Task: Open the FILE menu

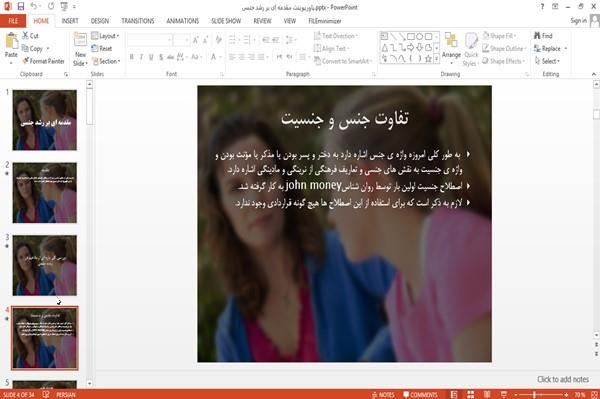Action: point(13,21)
